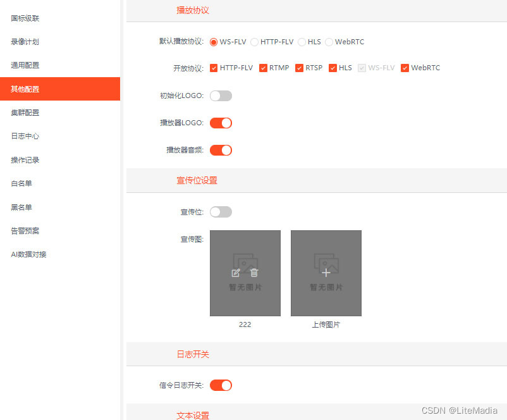Select HTTP-FLV as default playback protocol
507x420 pixels.
(255, 42)
